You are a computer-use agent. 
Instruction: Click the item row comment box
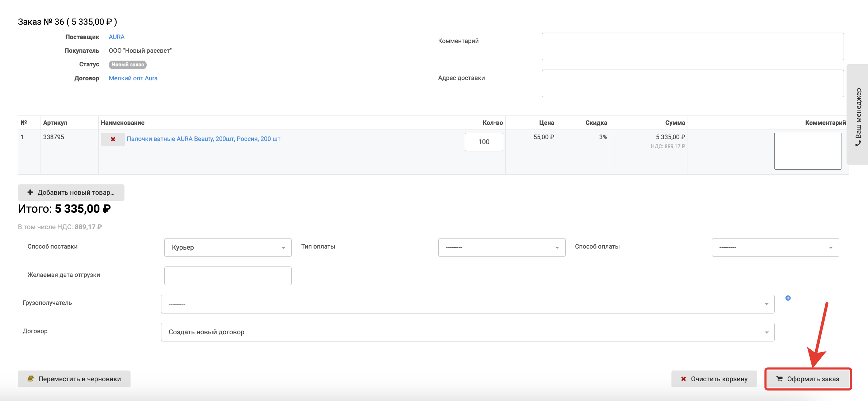pyautogui.click(x=807, y=151)
